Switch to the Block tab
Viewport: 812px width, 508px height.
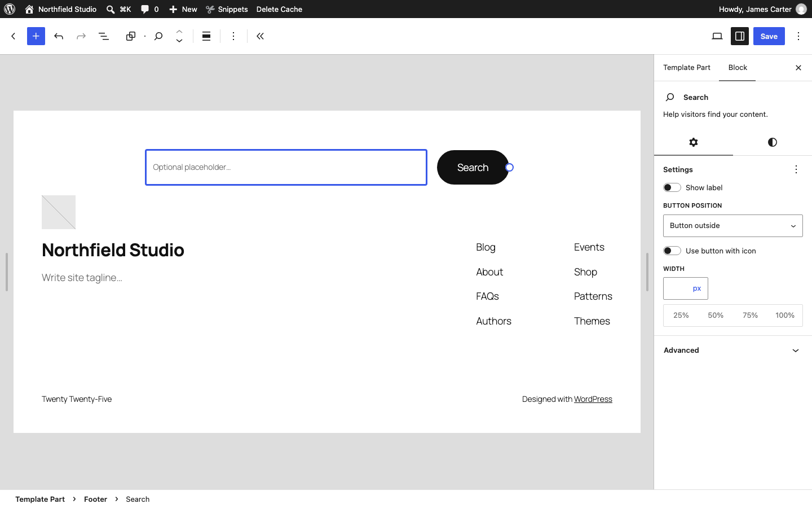pyautogui.click(x=738, y=68)
